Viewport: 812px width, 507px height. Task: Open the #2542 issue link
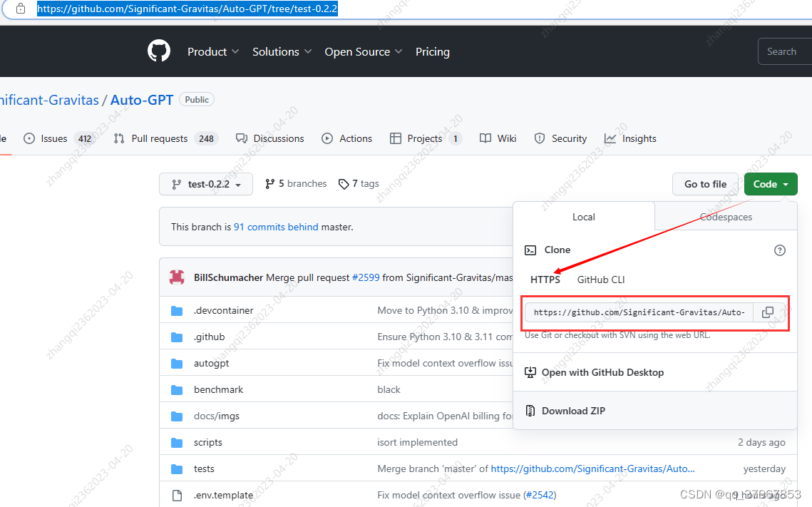[x=540, y=495]
